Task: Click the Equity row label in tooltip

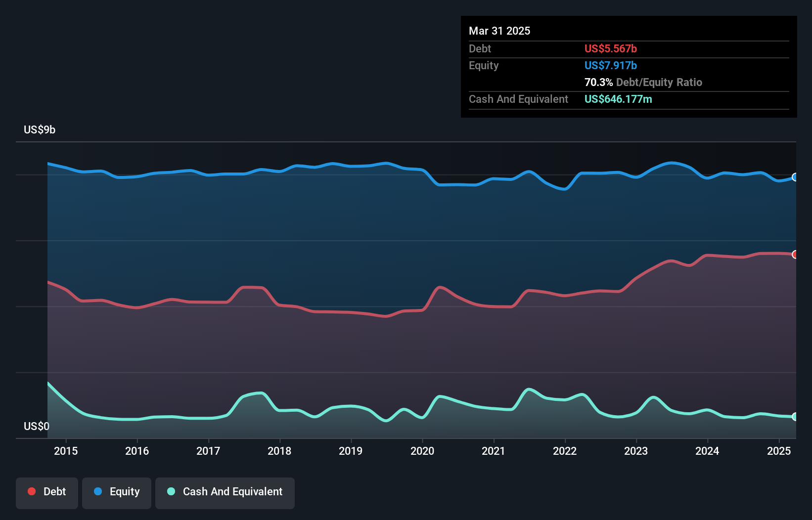Action: (484, 65)
